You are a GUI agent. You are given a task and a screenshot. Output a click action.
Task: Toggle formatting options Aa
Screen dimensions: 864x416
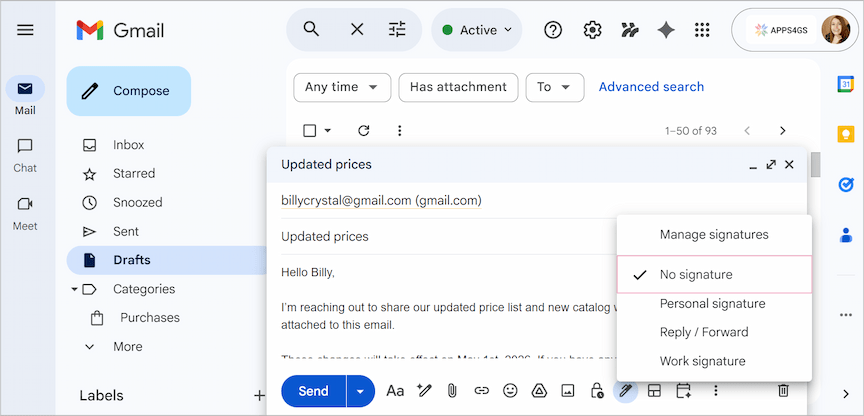pos(395,391)
